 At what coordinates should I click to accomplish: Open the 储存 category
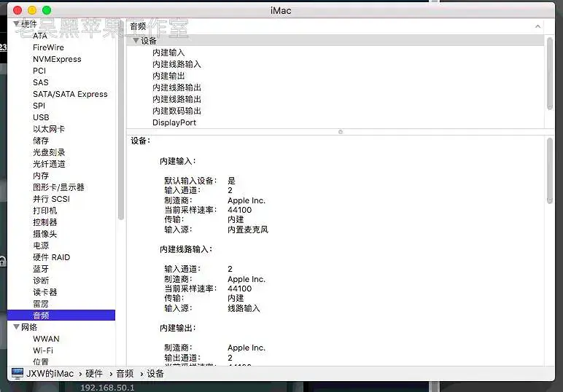[x=41, y=141]
